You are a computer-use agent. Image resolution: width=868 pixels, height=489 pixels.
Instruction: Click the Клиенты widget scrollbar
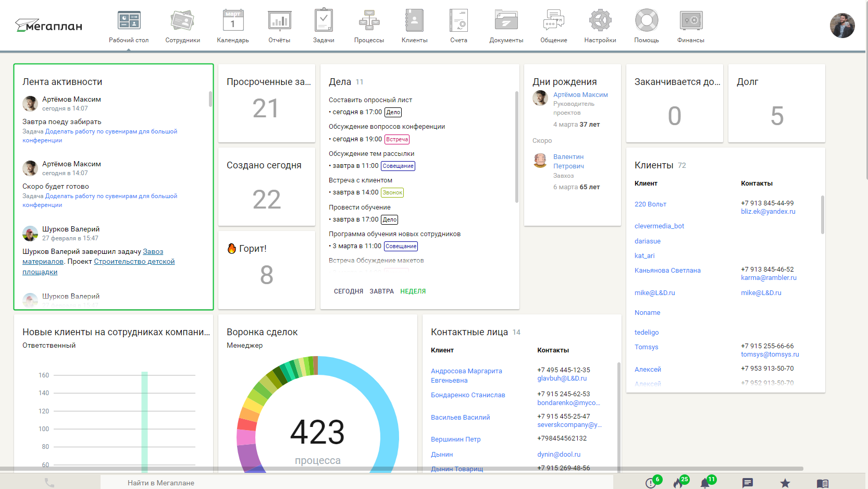point(823,215)
